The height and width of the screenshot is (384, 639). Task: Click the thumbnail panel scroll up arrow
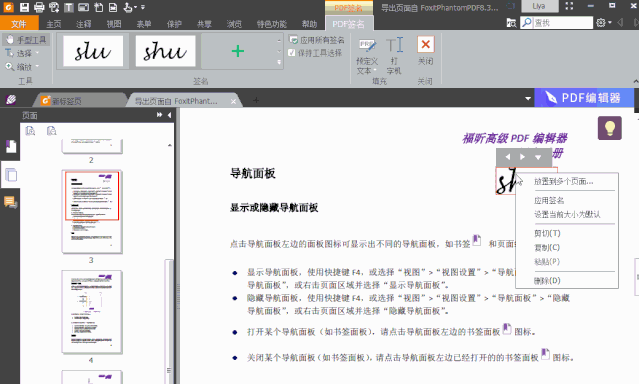click(x=170, y=145)
